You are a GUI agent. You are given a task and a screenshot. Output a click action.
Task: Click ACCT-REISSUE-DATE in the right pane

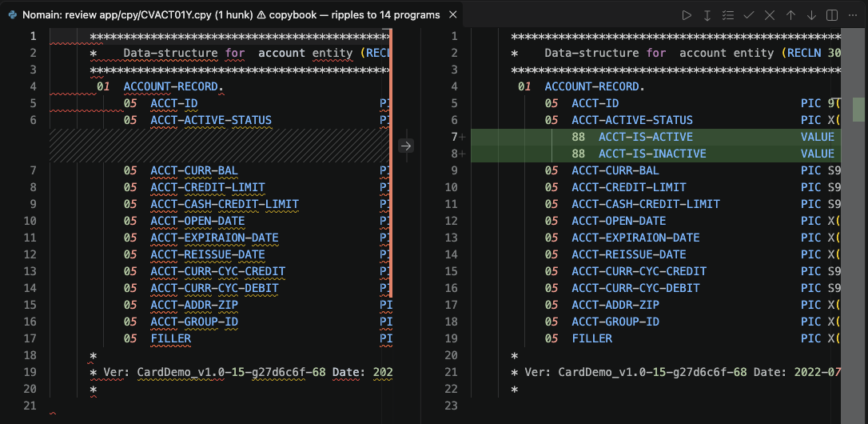[x=629, y=255]
